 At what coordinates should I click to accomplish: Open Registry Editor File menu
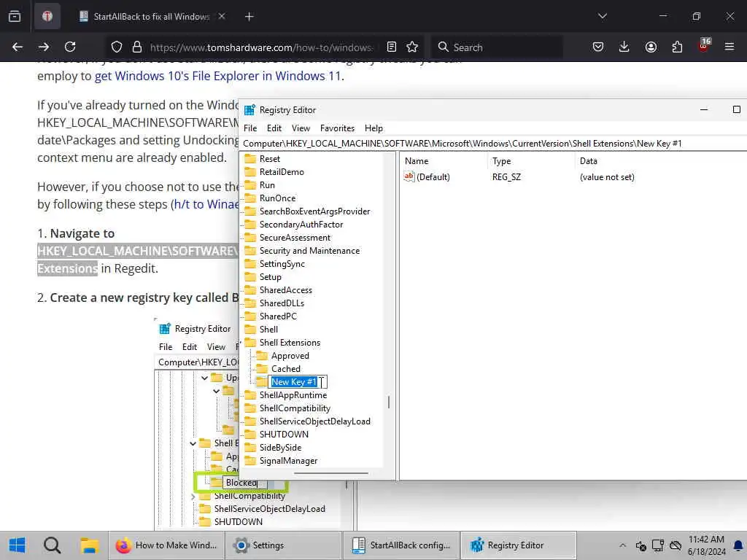coord(250,128)
